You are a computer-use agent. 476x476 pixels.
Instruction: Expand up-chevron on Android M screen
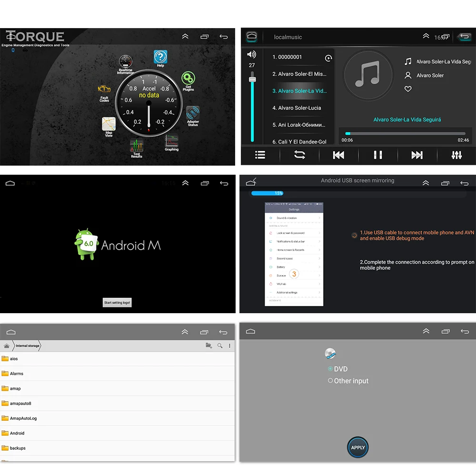pyautogui.click(x=186, y=183)
